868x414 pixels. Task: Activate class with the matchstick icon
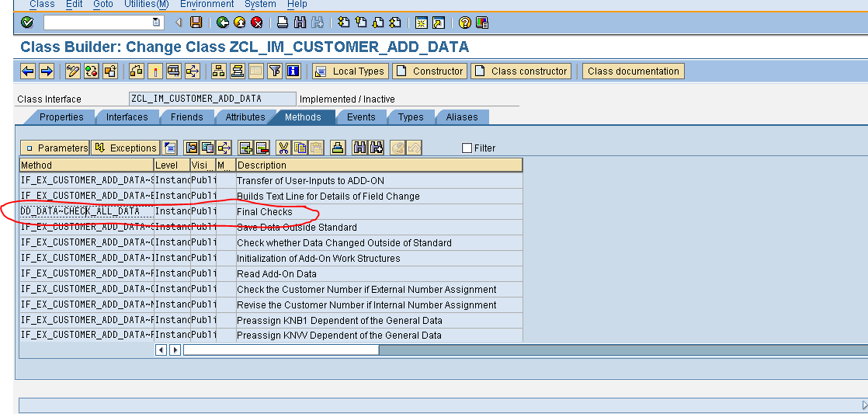(155, 71)
